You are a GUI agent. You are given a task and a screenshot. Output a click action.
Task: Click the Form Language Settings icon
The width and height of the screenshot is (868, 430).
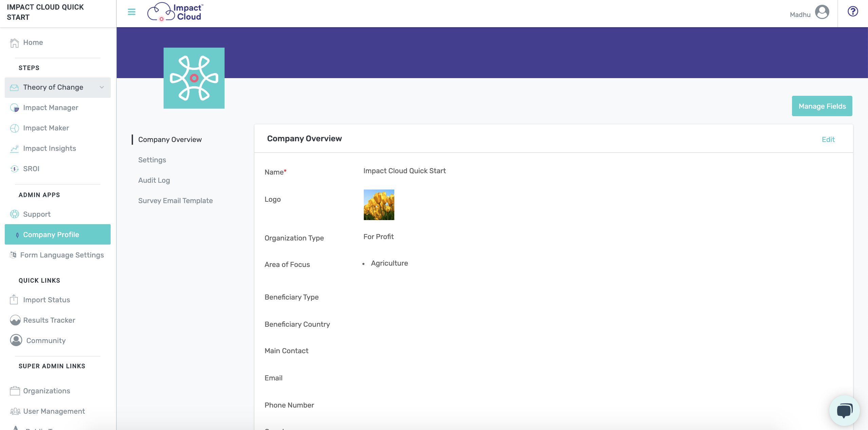coord(13,255)
